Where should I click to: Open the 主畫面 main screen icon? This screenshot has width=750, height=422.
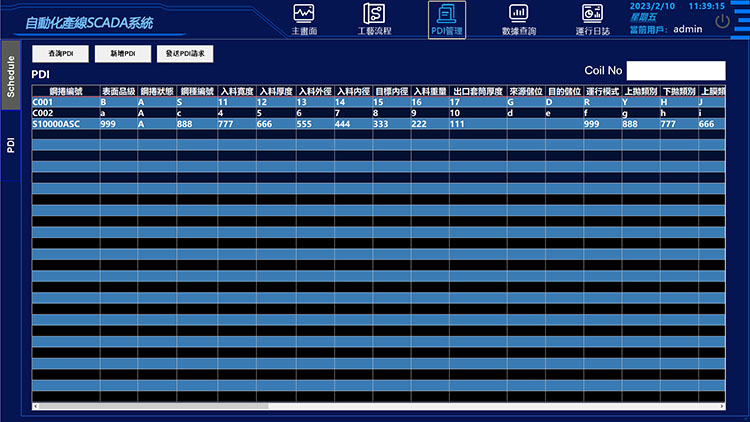(304, 20)
